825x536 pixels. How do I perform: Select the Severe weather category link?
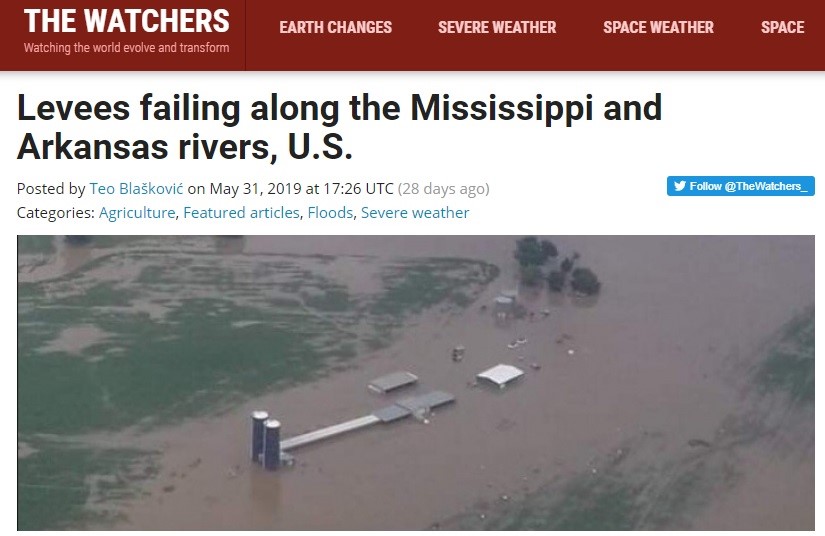pos(415,213)
